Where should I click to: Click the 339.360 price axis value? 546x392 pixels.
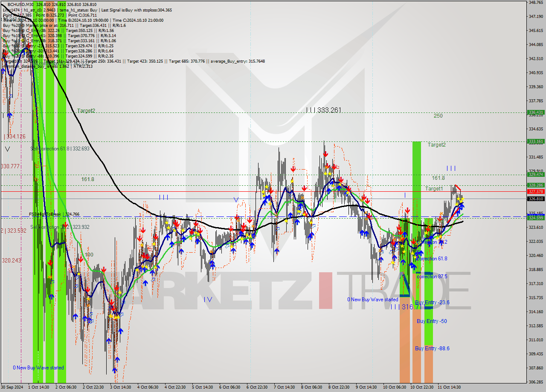pos(535,86)
